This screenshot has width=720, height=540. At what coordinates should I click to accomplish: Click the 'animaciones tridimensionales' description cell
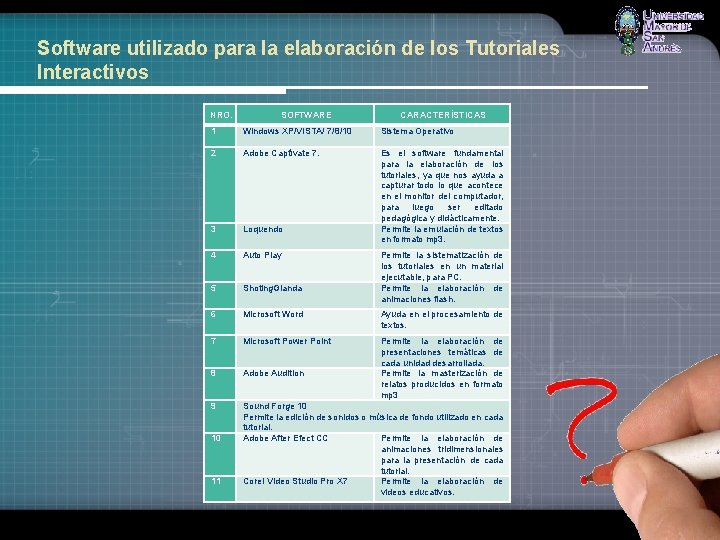pyautogui.click(x=442, y=455)
